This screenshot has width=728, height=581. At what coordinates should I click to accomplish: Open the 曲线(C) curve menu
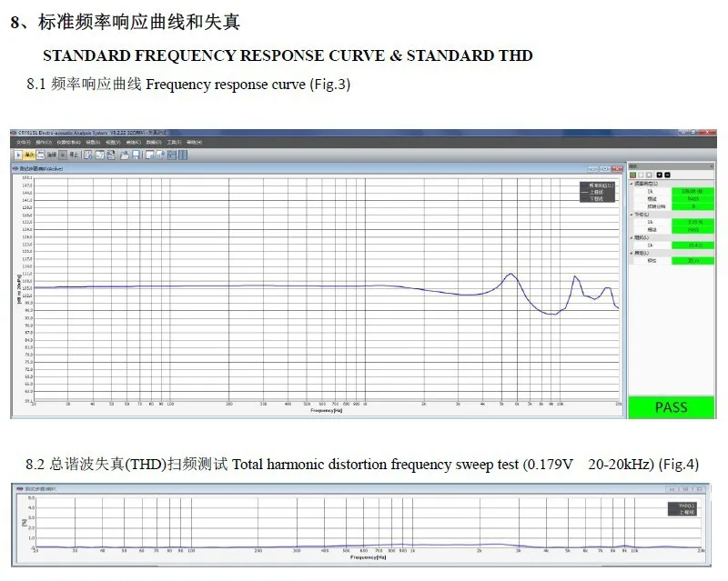[133, 143]
